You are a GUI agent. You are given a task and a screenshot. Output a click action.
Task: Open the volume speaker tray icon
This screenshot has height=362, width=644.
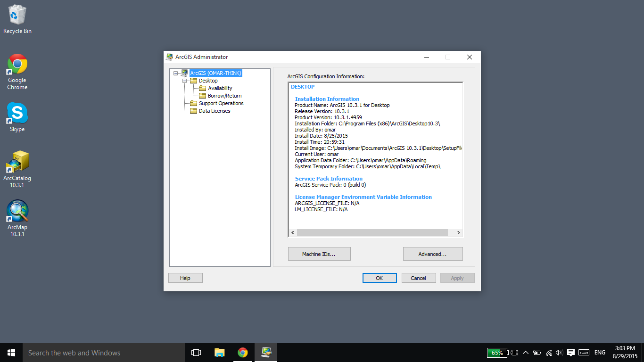pyautogui.click(x=559, y=353)
